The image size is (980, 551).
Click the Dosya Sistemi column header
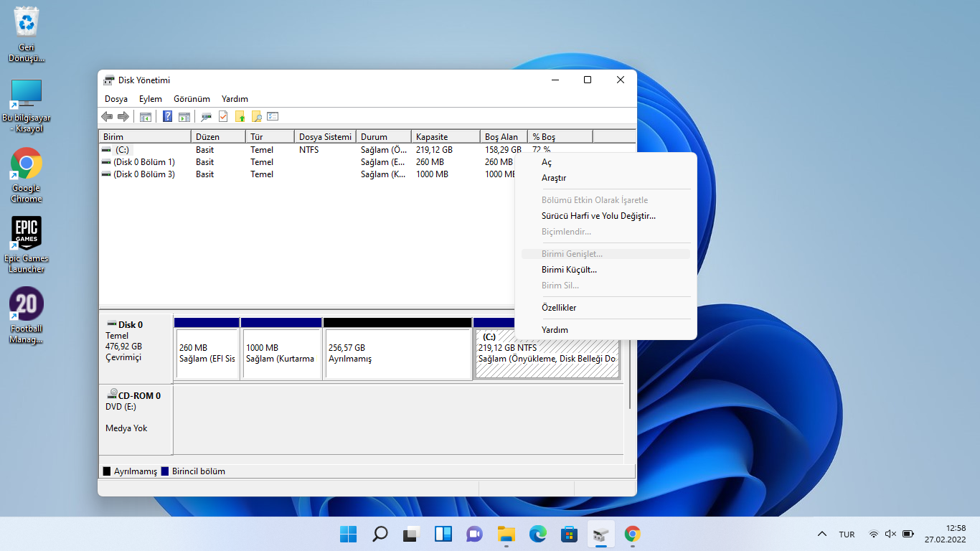[x=325, y=136]
